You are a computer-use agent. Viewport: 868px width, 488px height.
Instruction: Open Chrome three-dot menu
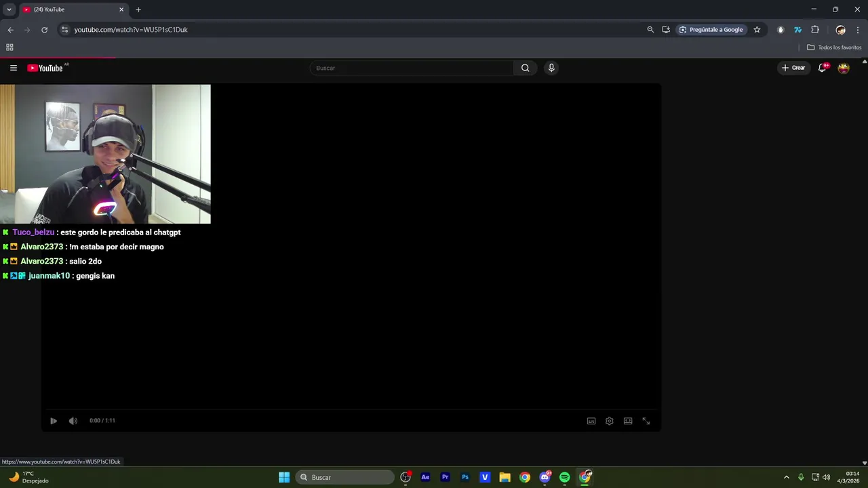click(858, 30)
